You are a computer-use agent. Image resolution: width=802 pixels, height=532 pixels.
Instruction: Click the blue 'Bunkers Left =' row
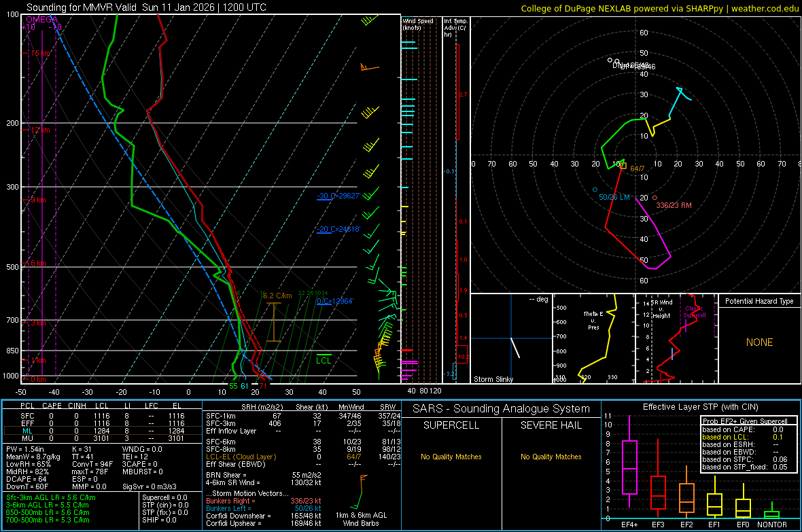pyautogui.click(x=264, y=508)
